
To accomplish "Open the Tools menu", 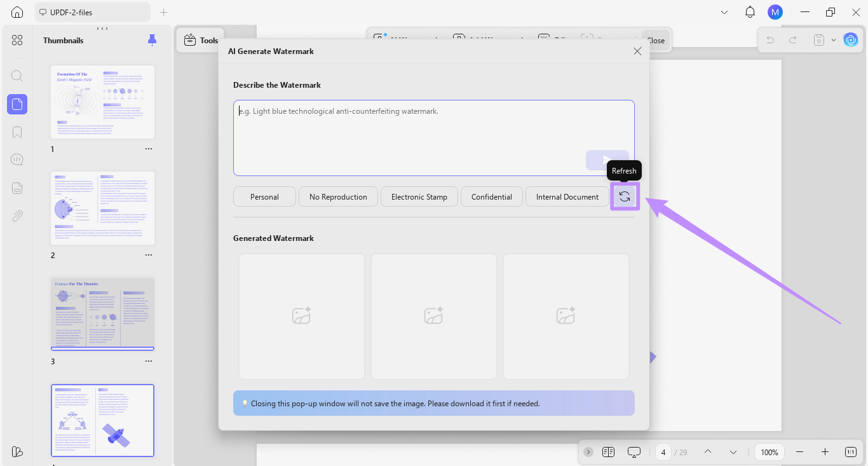I will click(201, 40).
